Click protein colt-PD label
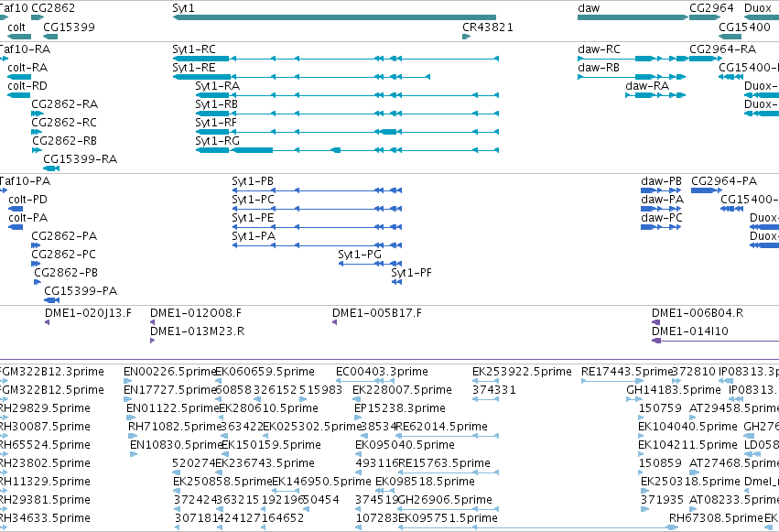 27,200
